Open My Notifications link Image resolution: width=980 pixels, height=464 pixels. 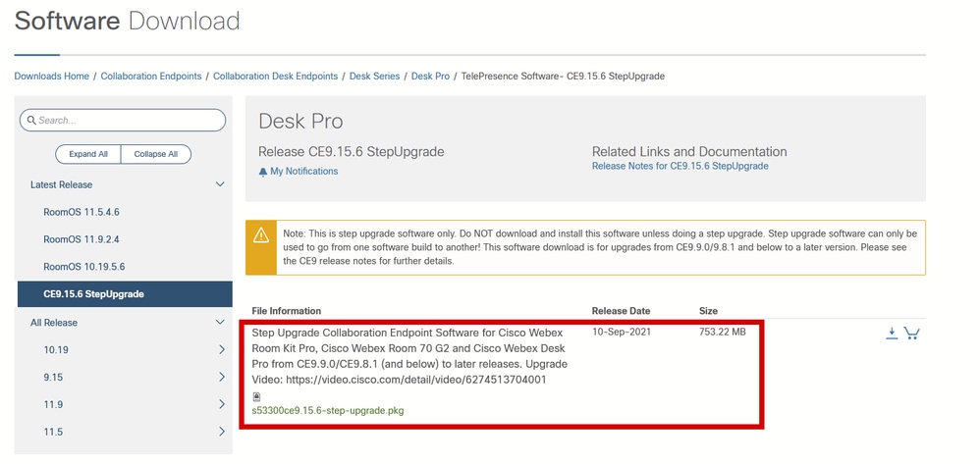303,171
